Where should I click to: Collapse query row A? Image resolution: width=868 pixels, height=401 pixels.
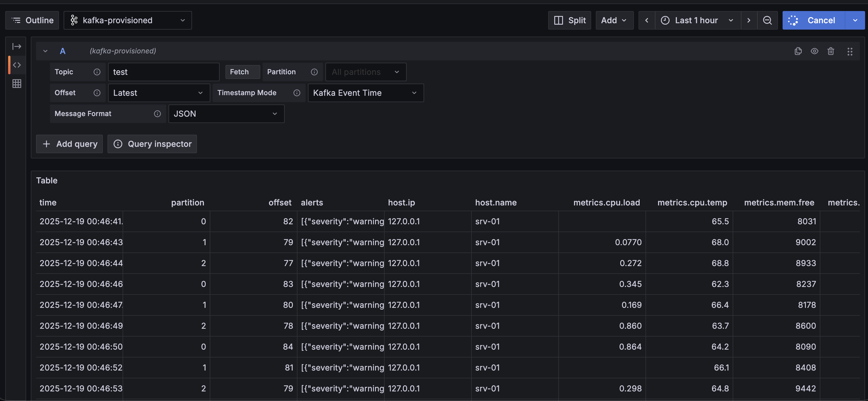[45, 51]
